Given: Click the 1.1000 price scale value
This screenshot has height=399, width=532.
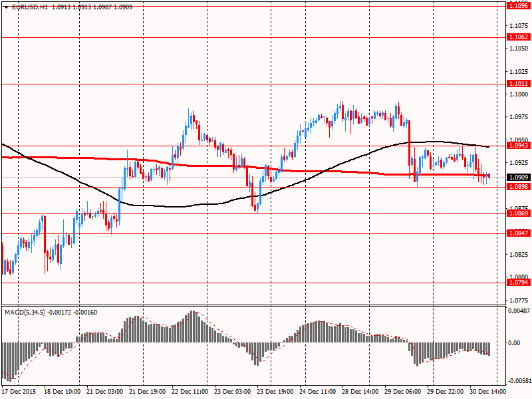Looking at the screenshot, I should [519, 94].
